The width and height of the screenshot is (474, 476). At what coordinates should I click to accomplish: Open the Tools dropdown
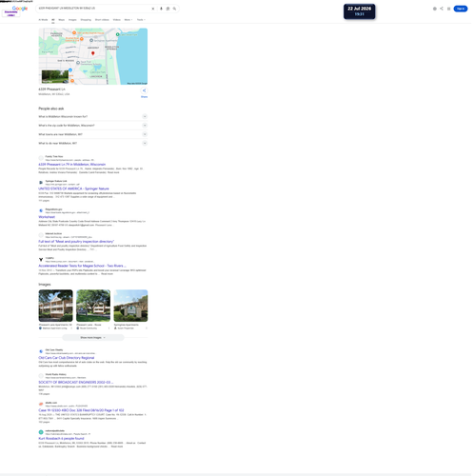141,20
